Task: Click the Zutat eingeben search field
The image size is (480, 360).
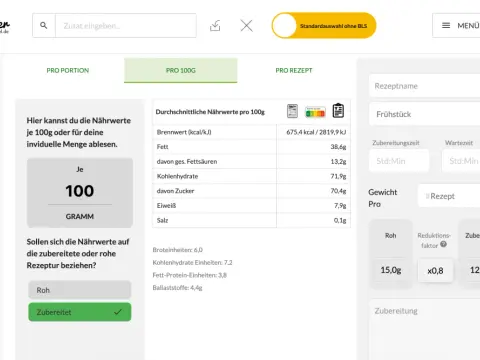Action: 126,25
